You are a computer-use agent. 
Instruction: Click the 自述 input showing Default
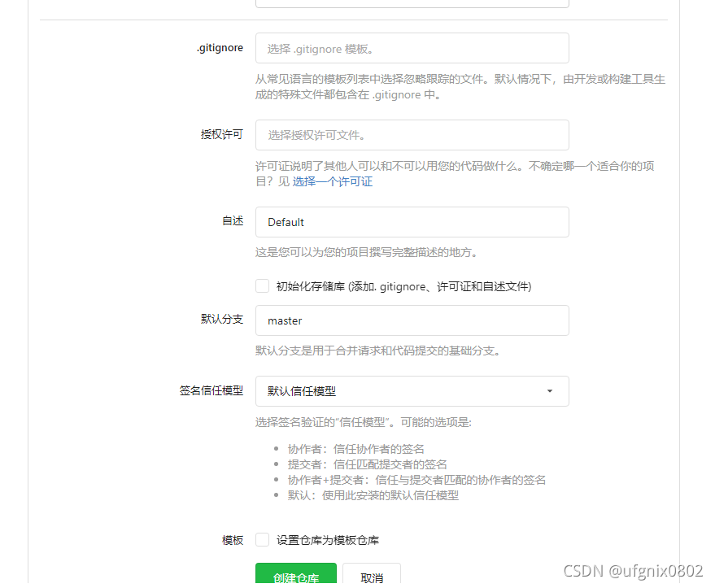coord(412,222)
